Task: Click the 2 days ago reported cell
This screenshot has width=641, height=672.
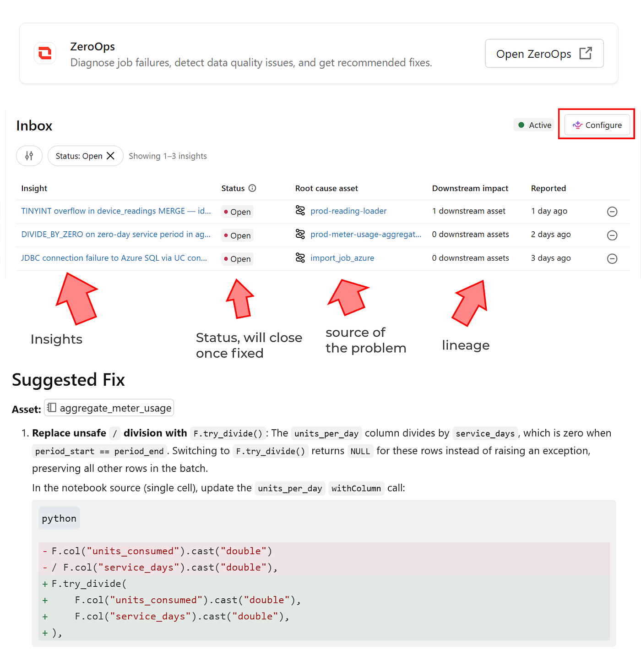Action: [x=551, y=235]
